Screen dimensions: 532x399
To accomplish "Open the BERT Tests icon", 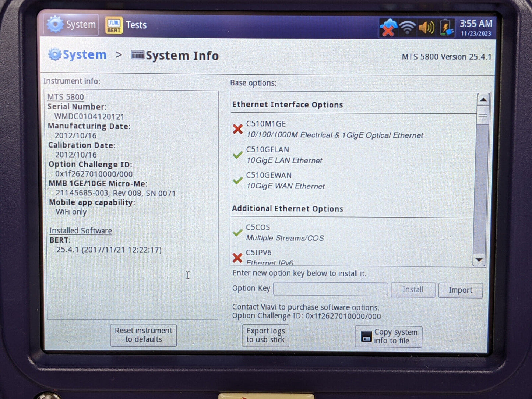I will (x=114, y=25).
